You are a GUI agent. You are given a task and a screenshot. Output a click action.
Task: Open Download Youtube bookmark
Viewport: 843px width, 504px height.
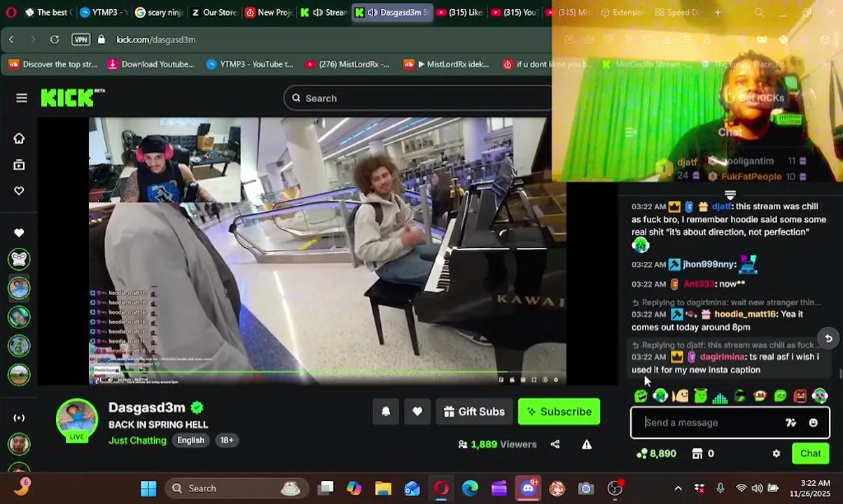[x=151, y=64]
